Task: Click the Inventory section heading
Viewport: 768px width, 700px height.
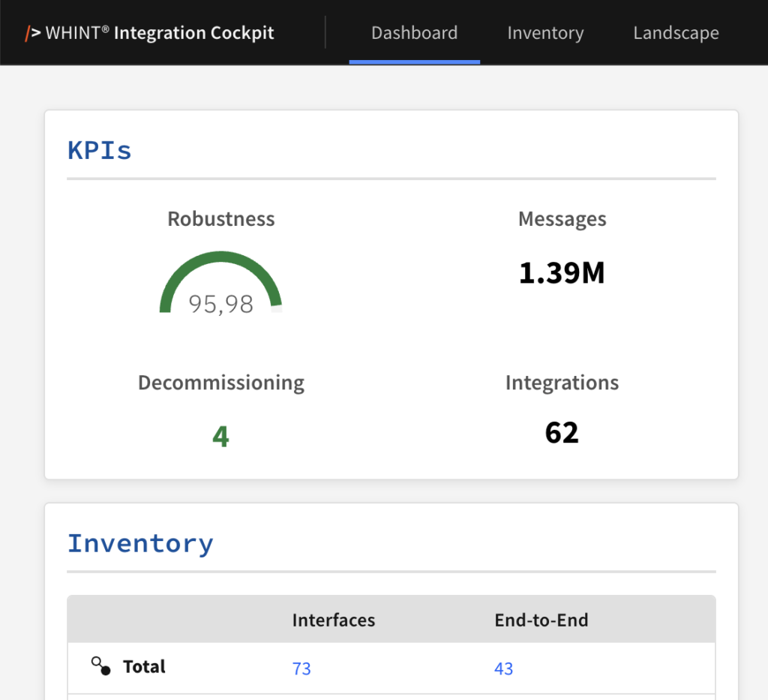Action: click(x=140, y=542)
